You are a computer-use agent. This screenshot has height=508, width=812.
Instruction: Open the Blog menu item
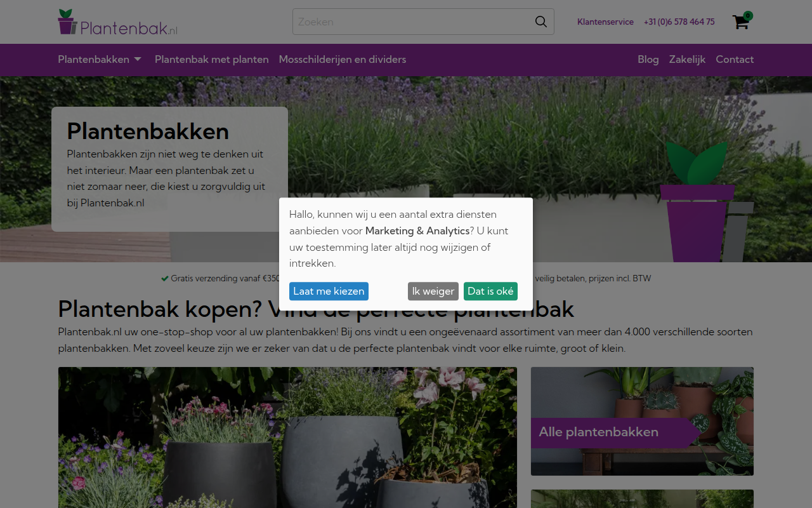click(x=648, y=59)
